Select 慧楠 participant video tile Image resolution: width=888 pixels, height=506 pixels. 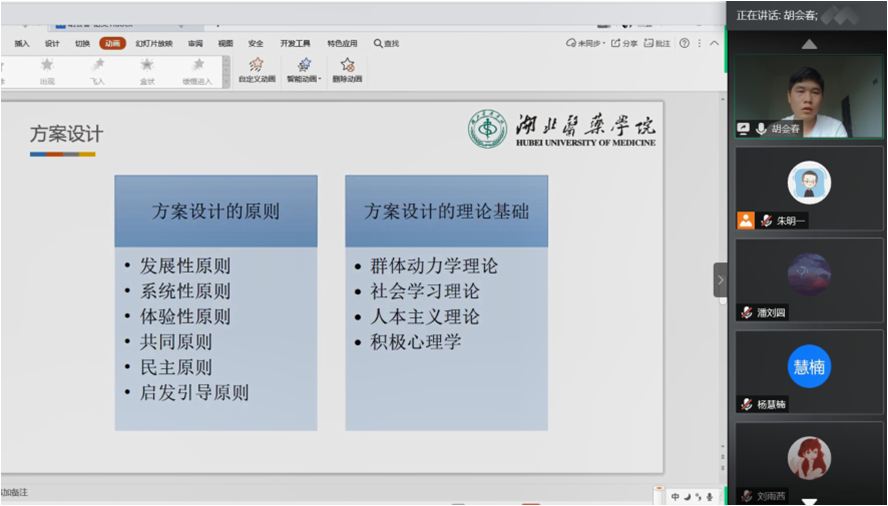pos(809,367)
